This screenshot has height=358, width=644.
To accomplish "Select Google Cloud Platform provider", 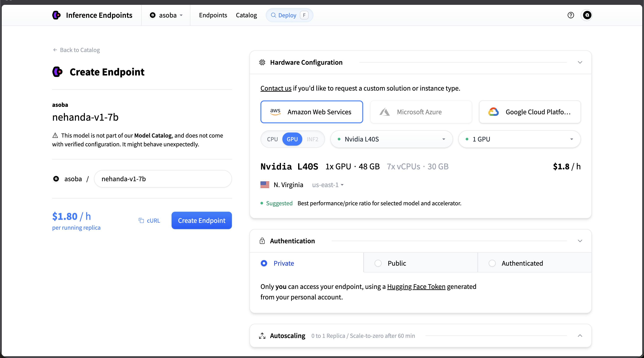I will 529,112.
